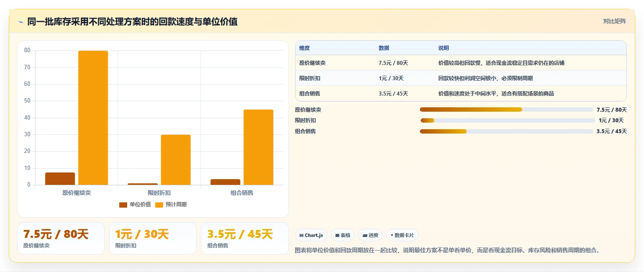Click 1元 / 30天 value beside second progress bar

(x=611, y=120)
